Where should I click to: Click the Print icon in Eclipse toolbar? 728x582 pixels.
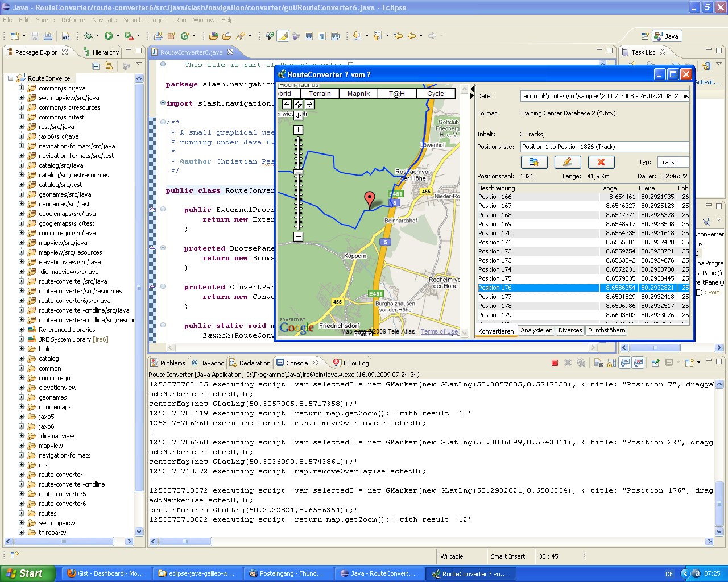tap(48, 36)
